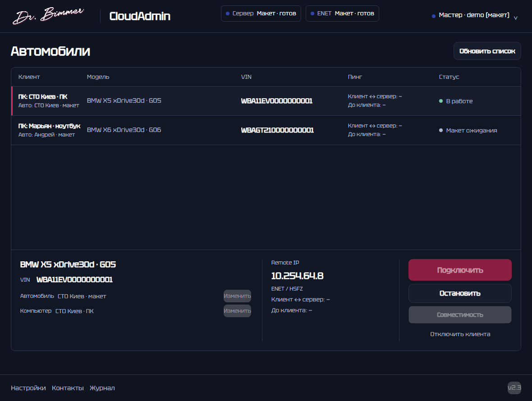Click the Модель column header
Image resolution: width=532 pixels, height=401 pixels.
point(98,77)
